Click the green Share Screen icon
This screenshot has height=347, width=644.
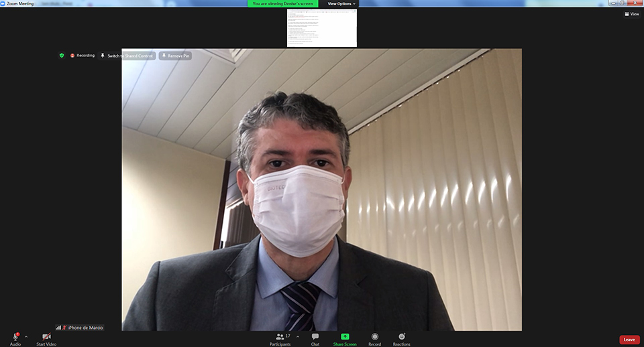click(x=345, y=336)
